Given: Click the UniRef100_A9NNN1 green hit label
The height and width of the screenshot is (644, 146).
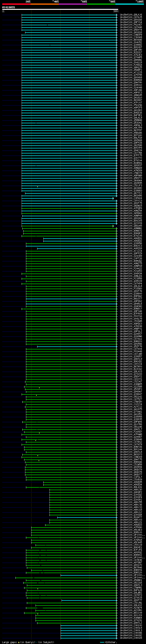Looking at the screenshot, I should click(131, 228).
